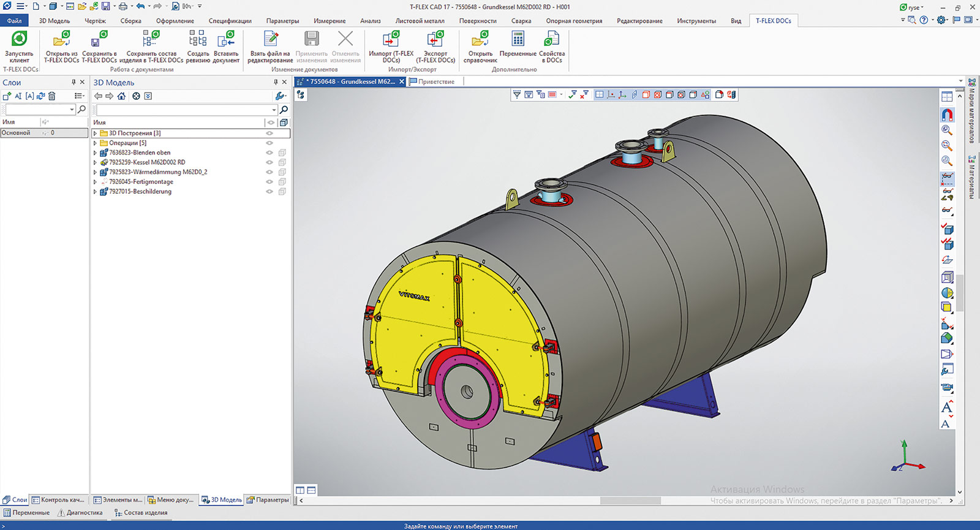The width and height of the screenshot is (980, 530).
Task: Open Свойства в DOCs properties
Action: pyautogui.click(x=552, y=47)
